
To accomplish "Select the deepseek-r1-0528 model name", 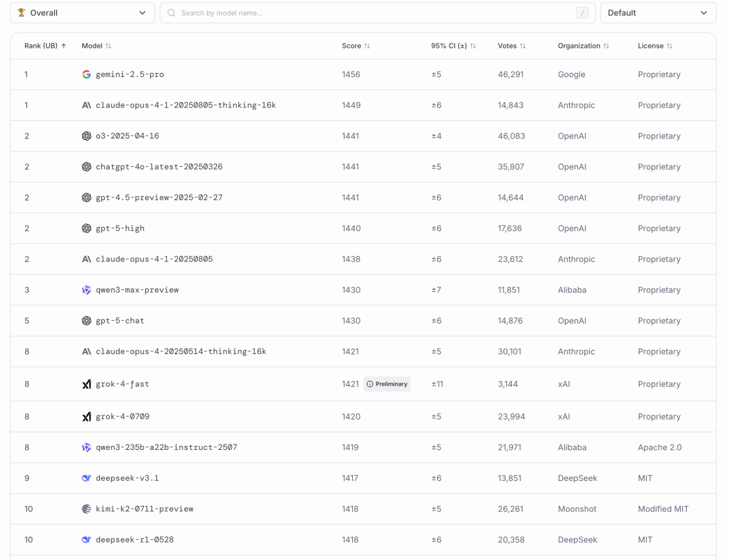I will pyautogui.click(x=135, y=540).
